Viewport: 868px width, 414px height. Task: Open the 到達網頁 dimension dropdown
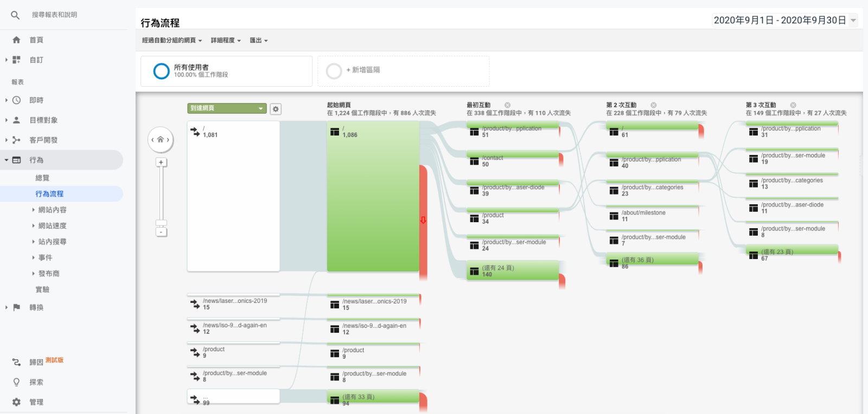pyautogui.click(x=227, y=108)
